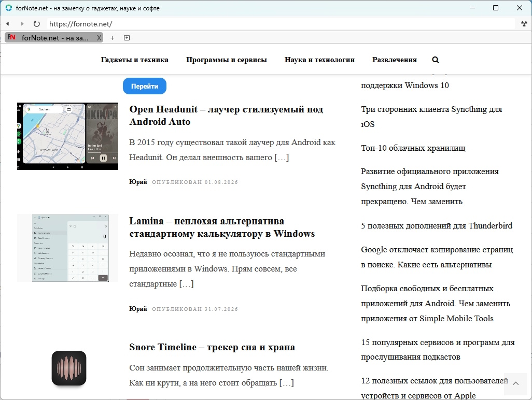
Task: Click the boxed plus icon in the tab bar
Action: 127,38
